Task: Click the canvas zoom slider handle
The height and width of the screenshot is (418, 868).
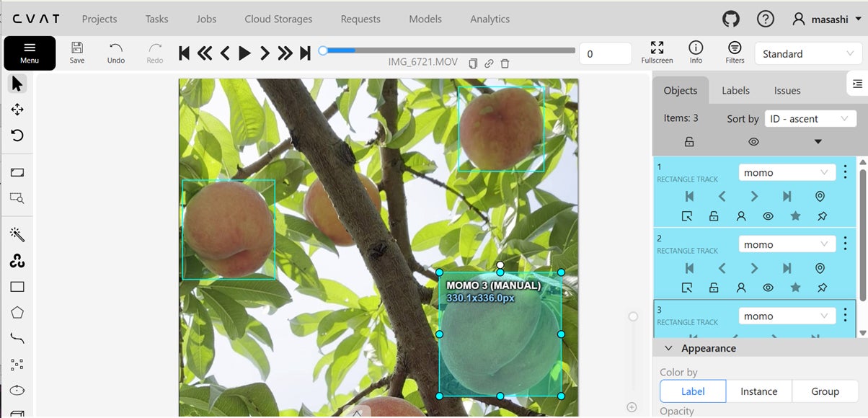Action: click(633, 316)
